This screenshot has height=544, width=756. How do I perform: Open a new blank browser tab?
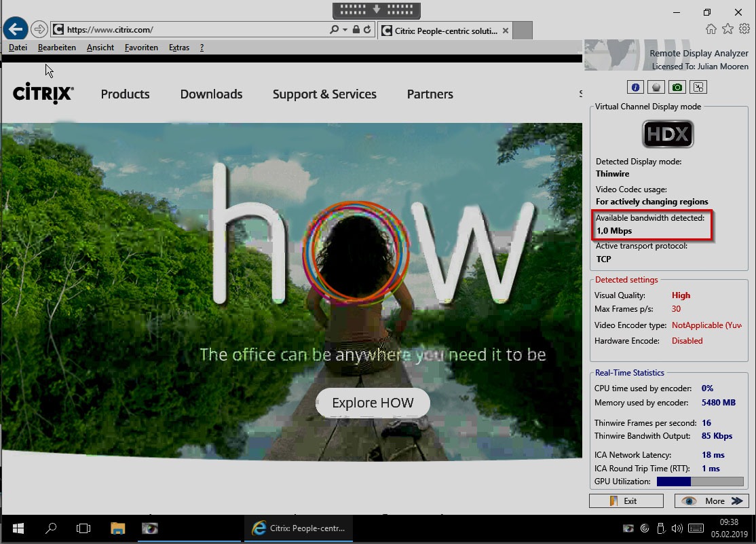(522, 31)
